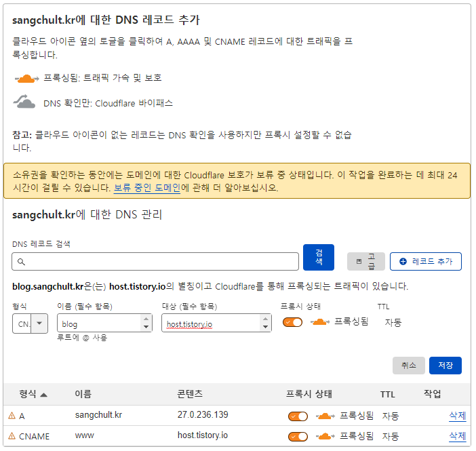Viewport: 476px width, 451px height.
Task: Click 자동 TTL in the A record row
Action: tap(391, 416)
